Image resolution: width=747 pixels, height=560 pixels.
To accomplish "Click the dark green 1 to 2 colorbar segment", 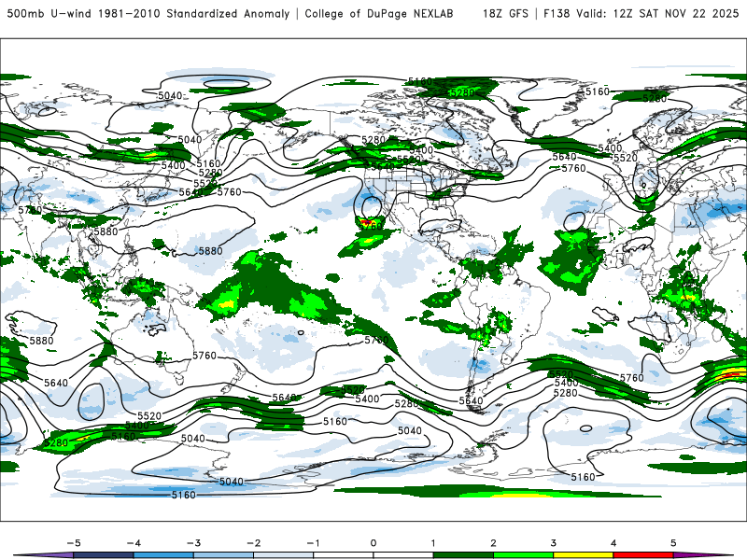I will [463, 555].
